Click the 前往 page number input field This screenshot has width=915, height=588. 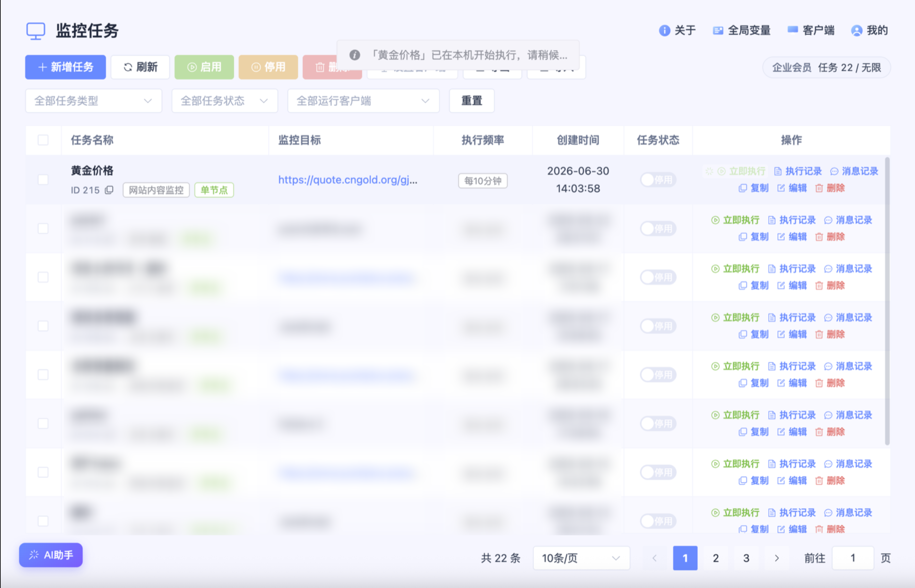point(852,558)
